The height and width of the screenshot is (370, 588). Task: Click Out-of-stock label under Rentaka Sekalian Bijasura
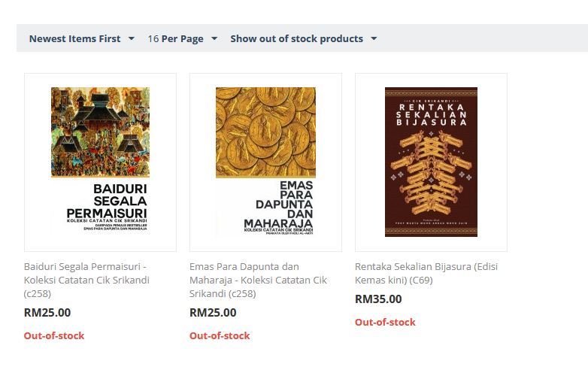coord(385,322)
